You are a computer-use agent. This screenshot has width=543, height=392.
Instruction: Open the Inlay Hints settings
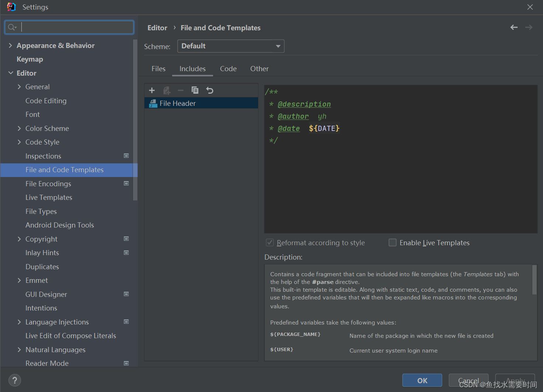pos(42,253)
